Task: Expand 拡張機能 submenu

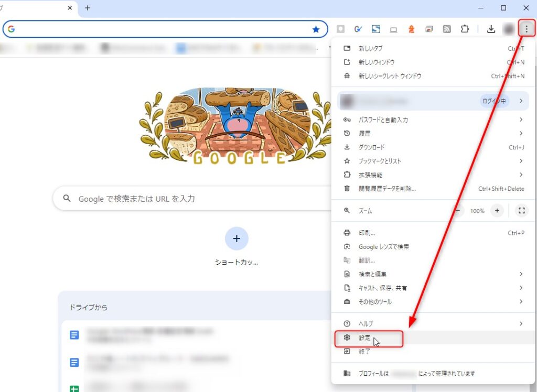Action: click(434, 175)
